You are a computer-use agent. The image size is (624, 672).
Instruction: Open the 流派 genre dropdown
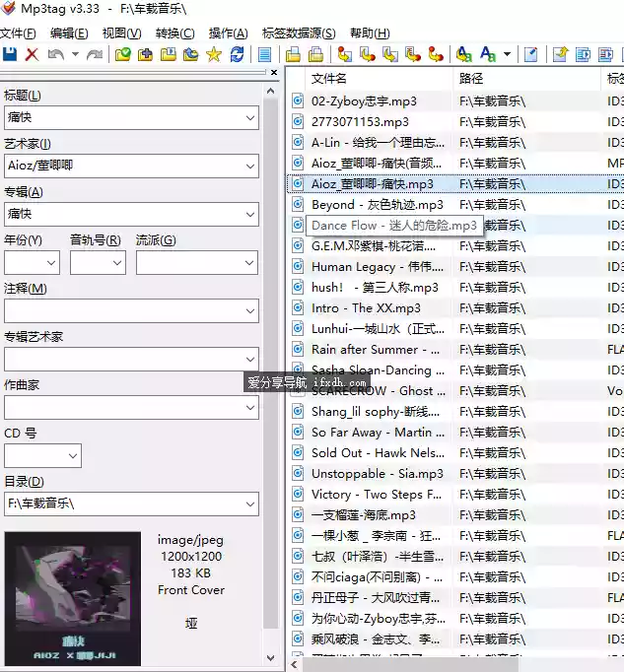point(249,263)
